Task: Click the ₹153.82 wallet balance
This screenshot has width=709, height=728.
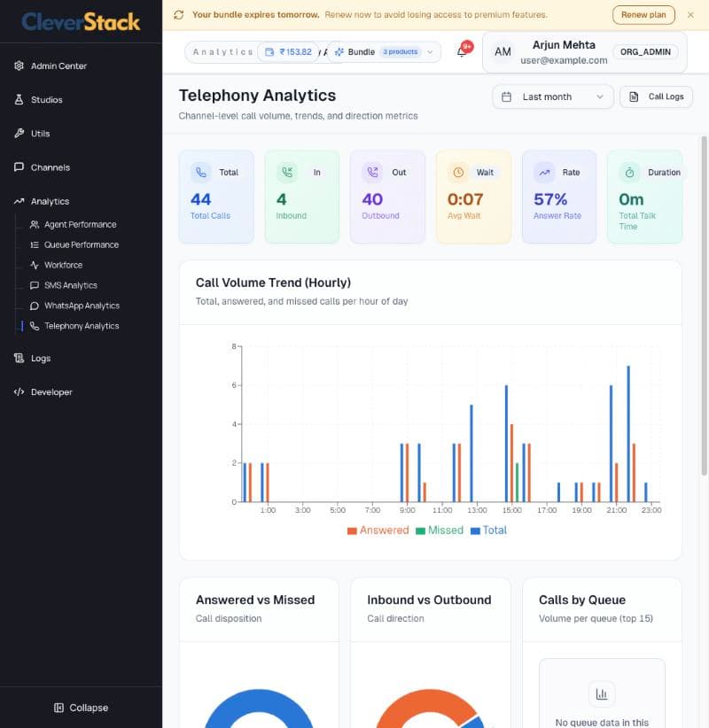Action: 289,52
